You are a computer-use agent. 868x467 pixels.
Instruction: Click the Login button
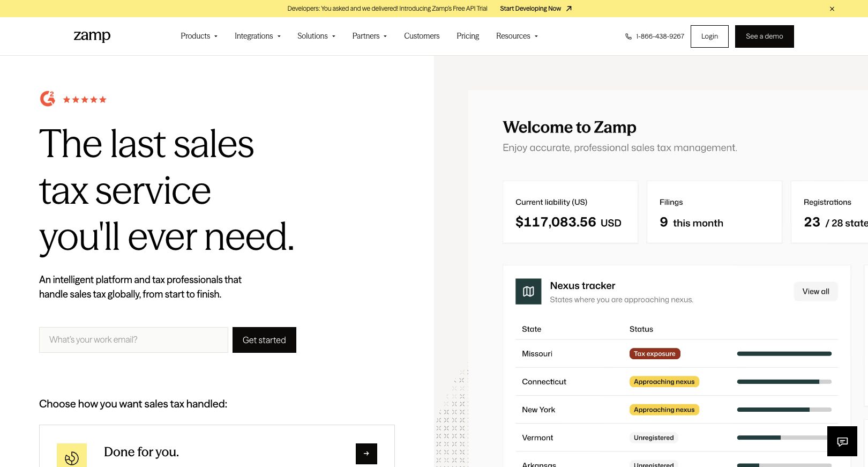709,36
